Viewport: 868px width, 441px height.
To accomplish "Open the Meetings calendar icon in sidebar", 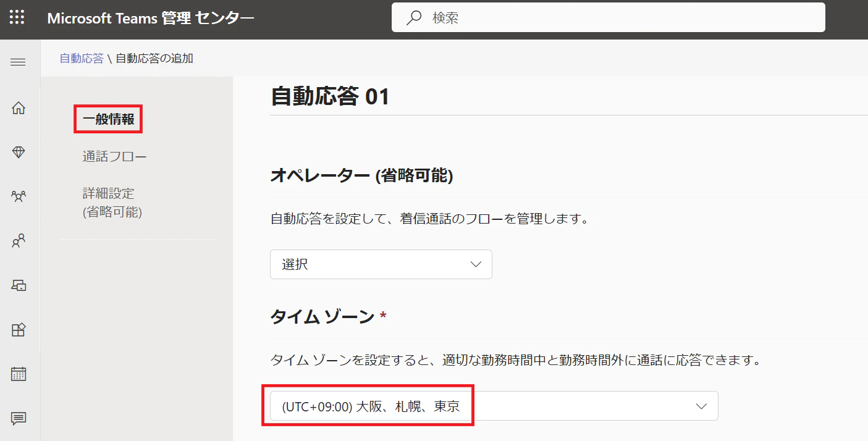I will [19, 374].
